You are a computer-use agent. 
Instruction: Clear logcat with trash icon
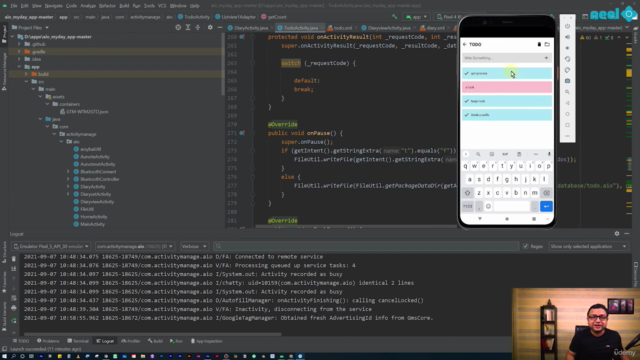point(13,259)
